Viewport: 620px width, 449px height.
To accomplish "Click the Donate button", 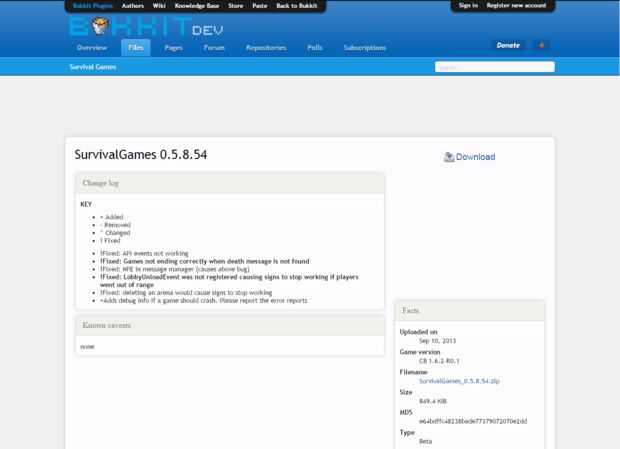I will 508,45.
